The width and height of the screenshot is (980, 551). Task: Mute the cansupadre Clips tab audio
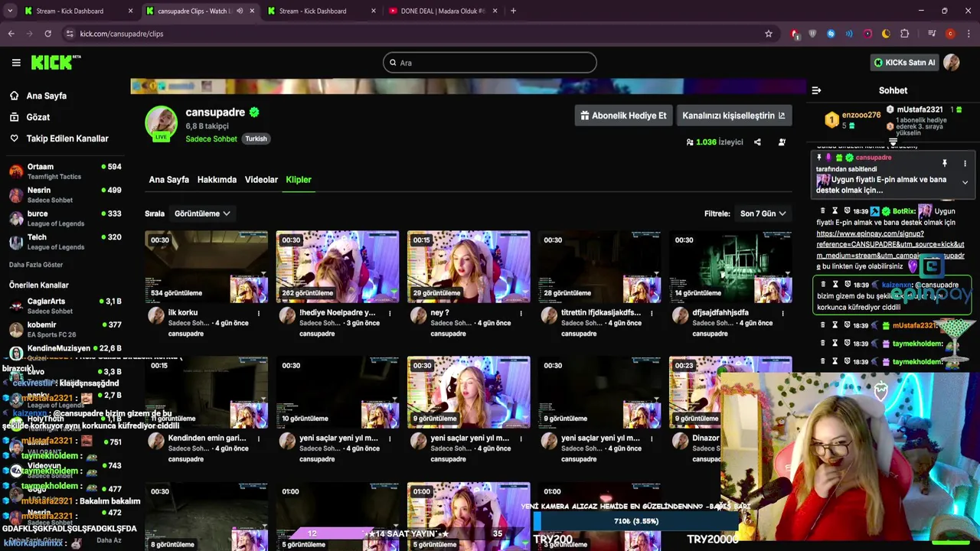click(x=240, y=11)
